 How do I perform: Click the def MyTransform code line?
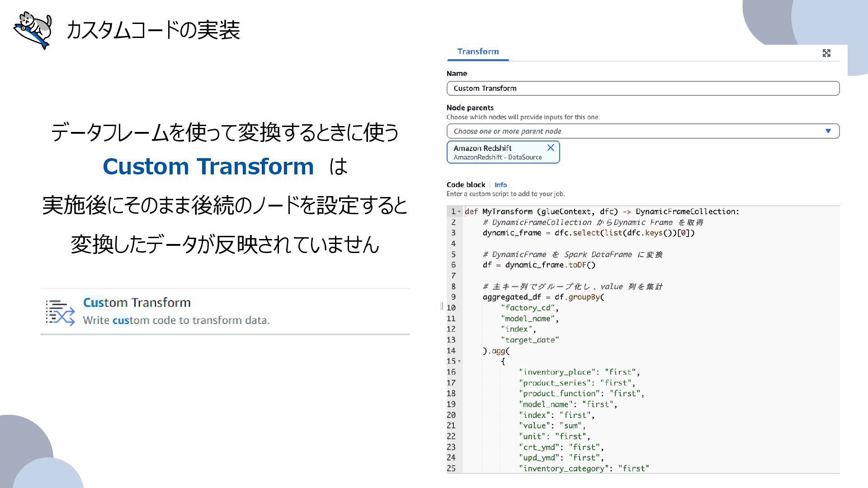[601, 211]
